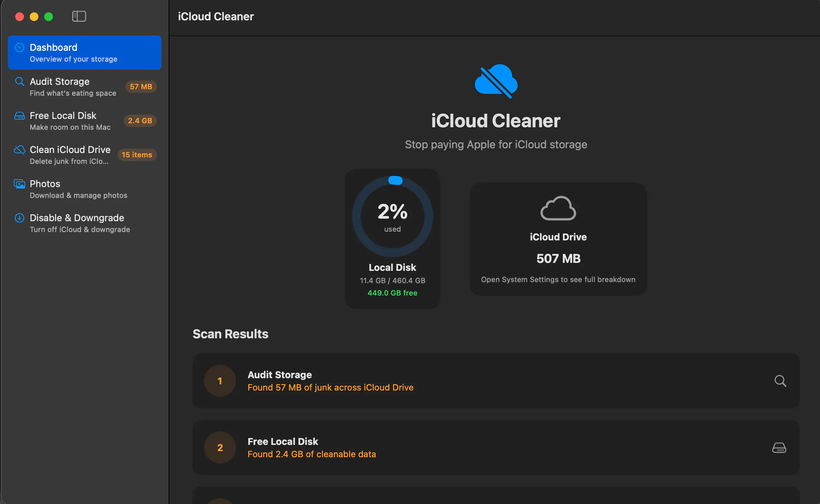Open the Local Disk storage card title

[393, 268]
